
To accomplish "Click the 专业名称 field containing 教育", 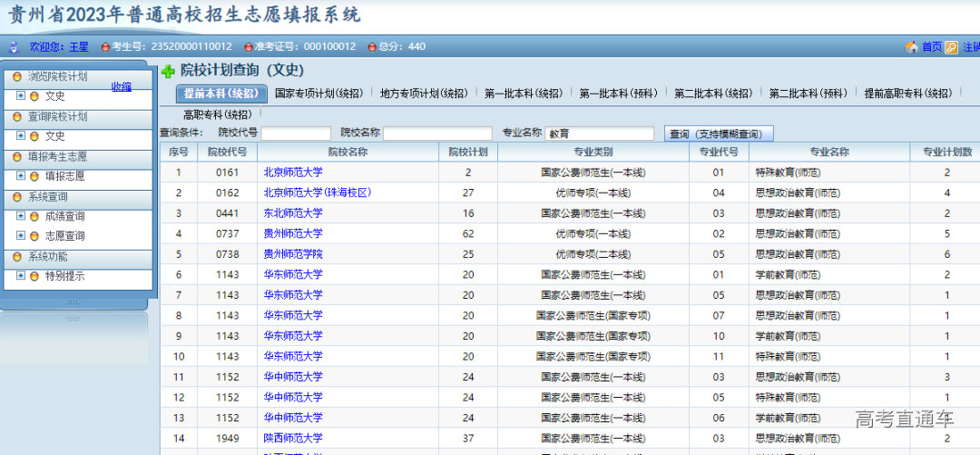I will (x=599, y=134).
